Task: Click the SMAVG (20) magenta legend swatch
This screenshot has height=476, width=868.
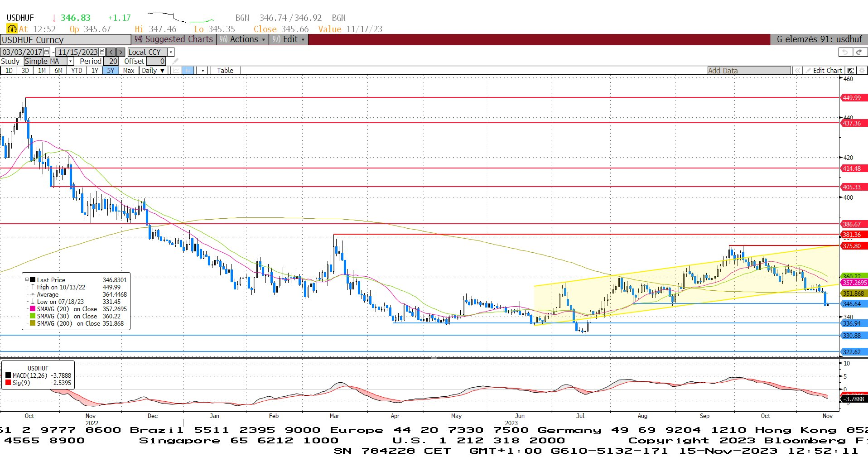Action: [x=33, y=309]
